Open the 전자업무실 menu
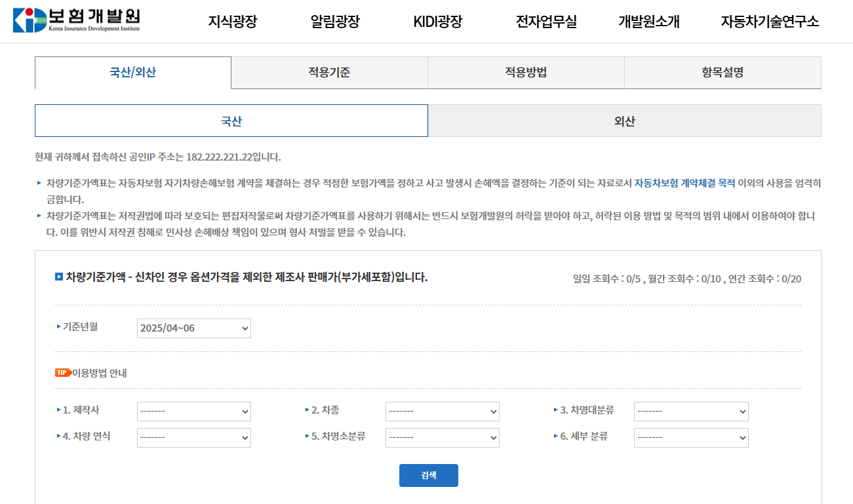The width and height of the screenshot is (853, 504). [547, 20]
